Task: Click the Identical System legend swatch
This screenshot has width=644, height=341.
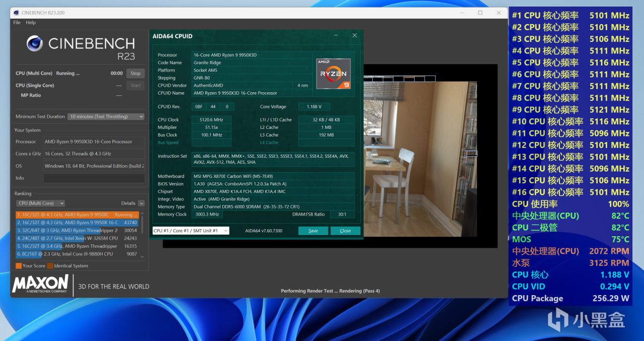Action: (x=49, y=265)
